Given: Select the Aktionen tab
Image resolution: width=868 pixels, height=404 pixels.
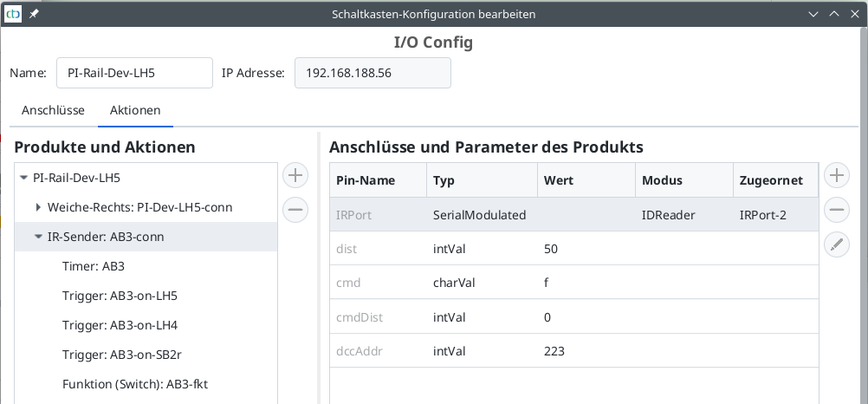Looking at the screenshot, I should click(x=135, y=110).
